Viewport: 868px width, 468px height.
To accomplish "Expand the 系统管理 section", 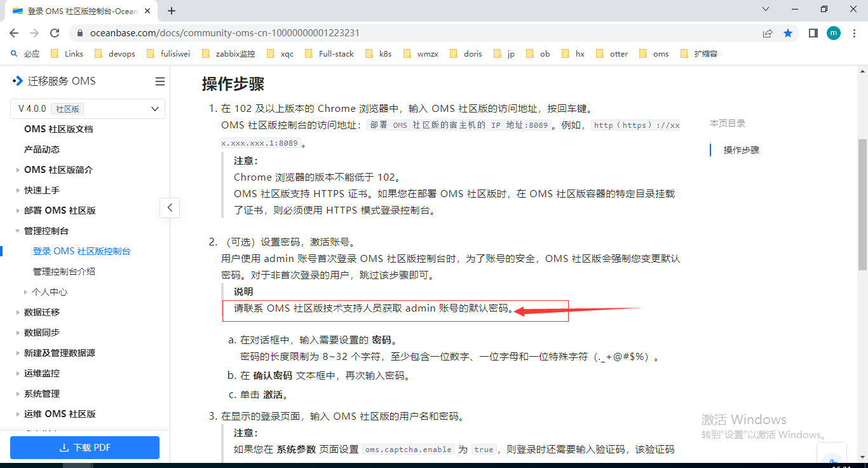I will 18,394.
